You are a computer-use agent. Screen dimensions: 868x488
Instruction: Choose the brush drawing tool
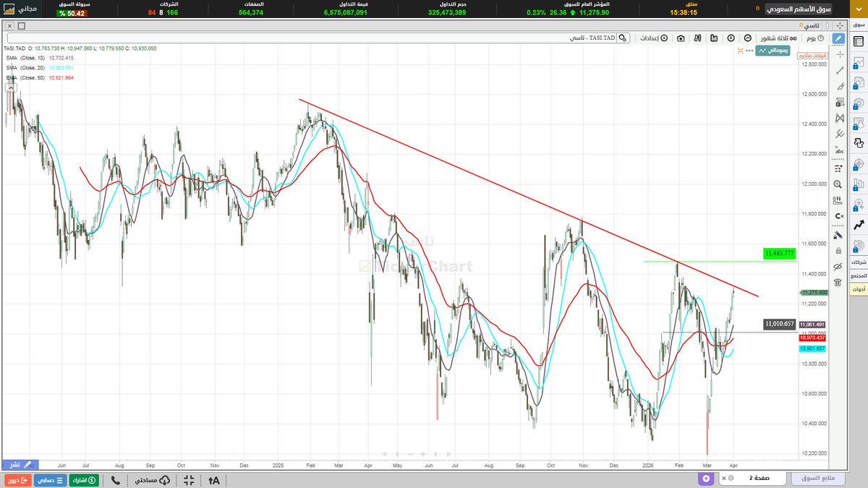839,86
